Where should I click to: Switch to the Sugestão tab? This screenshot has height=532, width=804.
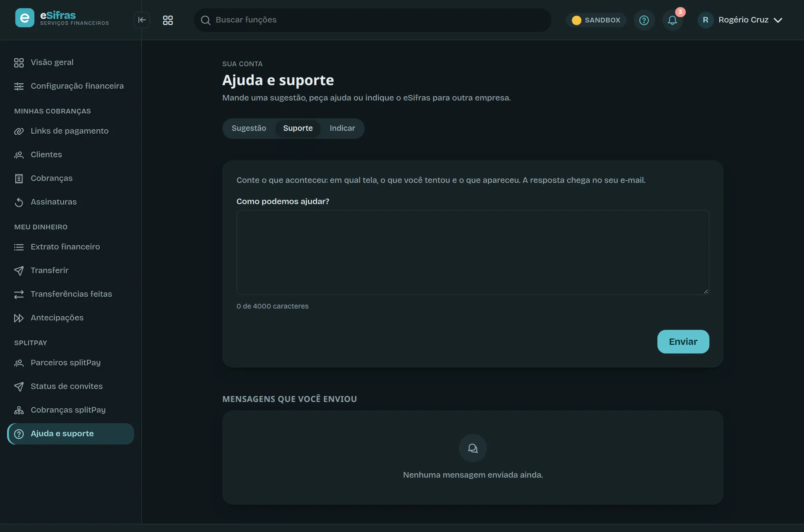tap(249, 128)
